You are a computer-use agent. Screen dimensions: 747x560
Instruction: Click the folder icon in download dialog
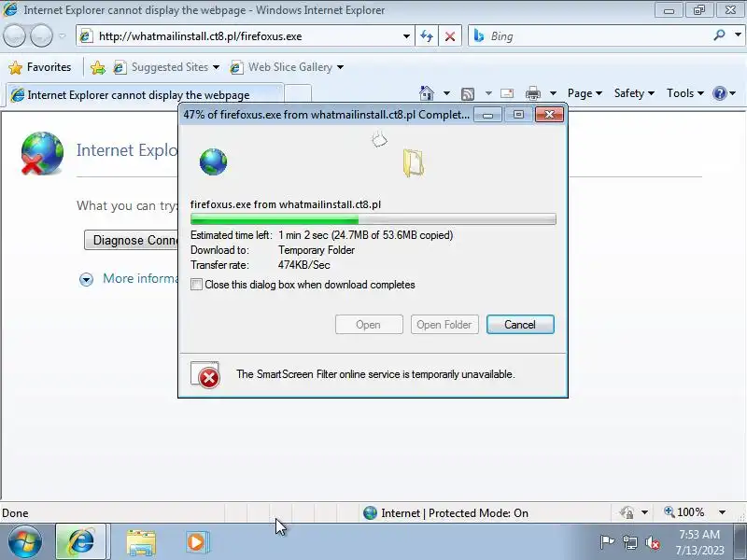(x=413, y=162)
